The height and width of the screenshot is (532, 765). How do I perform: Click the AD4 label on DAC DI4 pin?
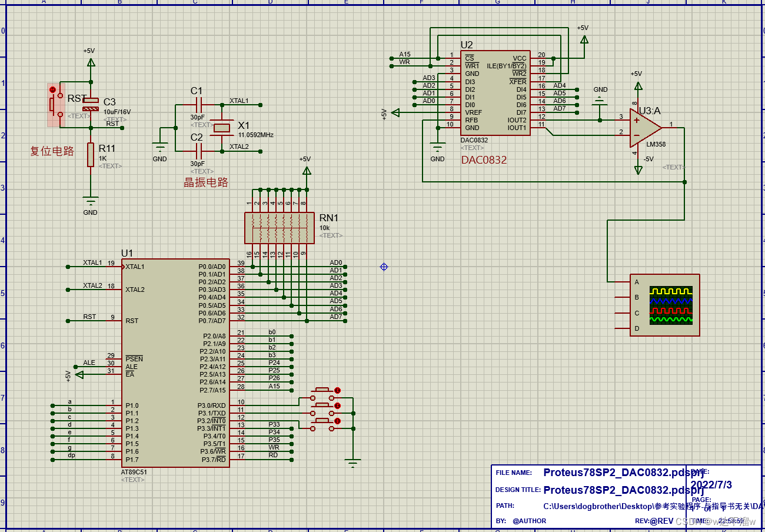(560, 85)
